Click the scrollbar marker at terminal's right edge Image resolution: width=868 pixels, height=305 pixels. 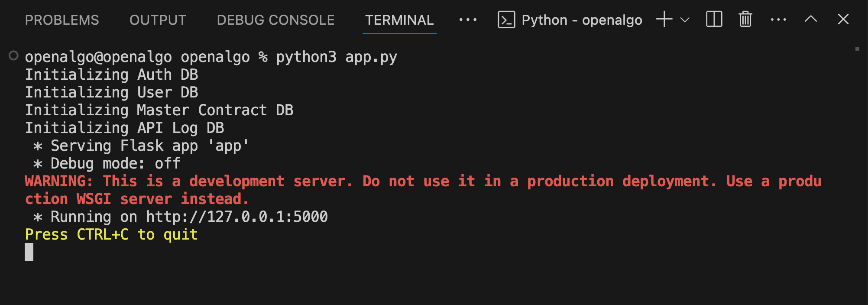click(857, 49)
